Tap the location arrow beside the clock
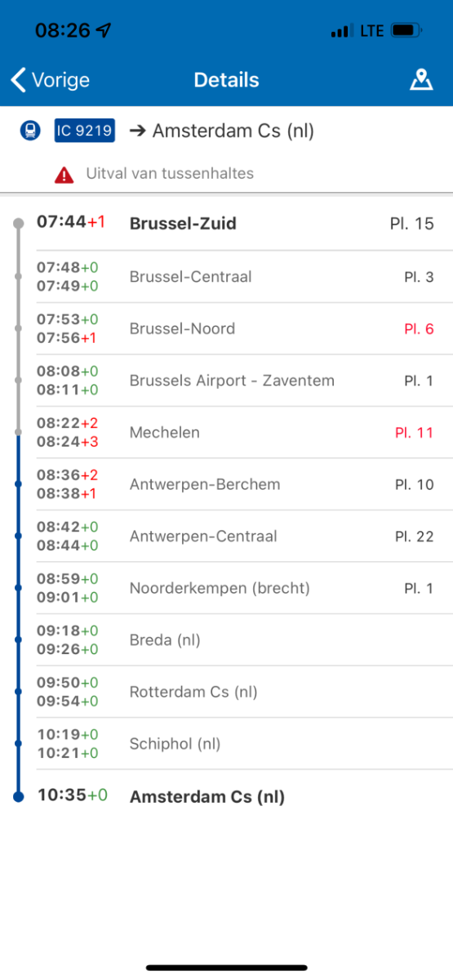 pos(104,31)
